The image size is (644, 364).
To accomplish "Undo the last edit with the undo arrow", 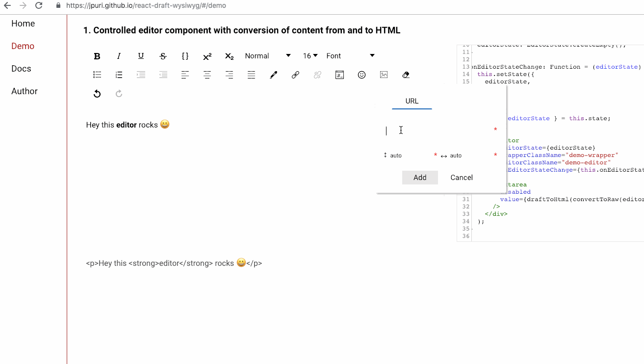I will pos(97,93).
